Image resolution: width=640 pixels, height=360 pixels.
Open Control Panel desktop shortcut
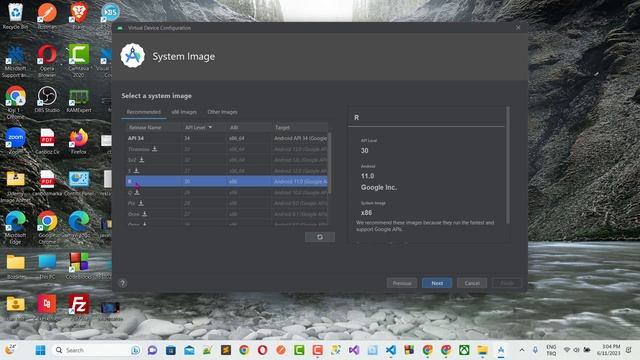[79, 183]
